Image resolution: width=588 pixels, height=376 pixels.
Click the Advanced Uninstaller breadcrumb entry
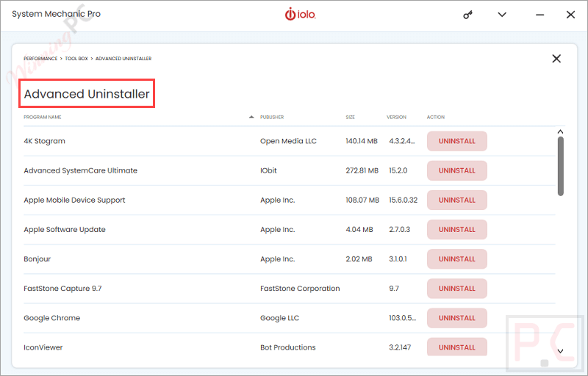point(123,59)
